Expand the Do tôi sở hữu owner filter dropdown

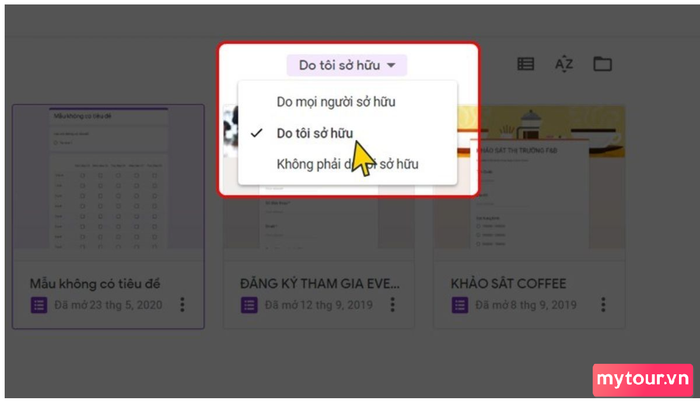click(x=347, y=65)
